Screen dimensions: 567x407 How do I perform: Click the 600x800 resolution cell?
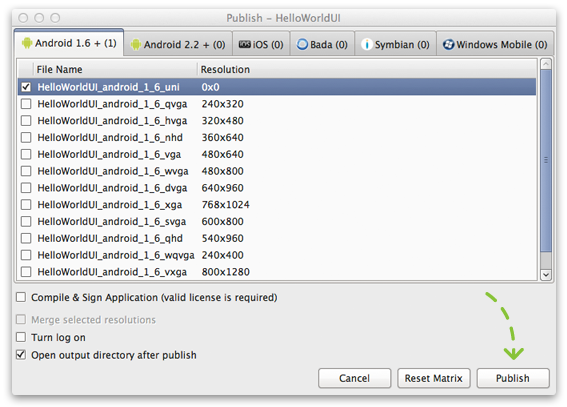[x=222, y=221]
